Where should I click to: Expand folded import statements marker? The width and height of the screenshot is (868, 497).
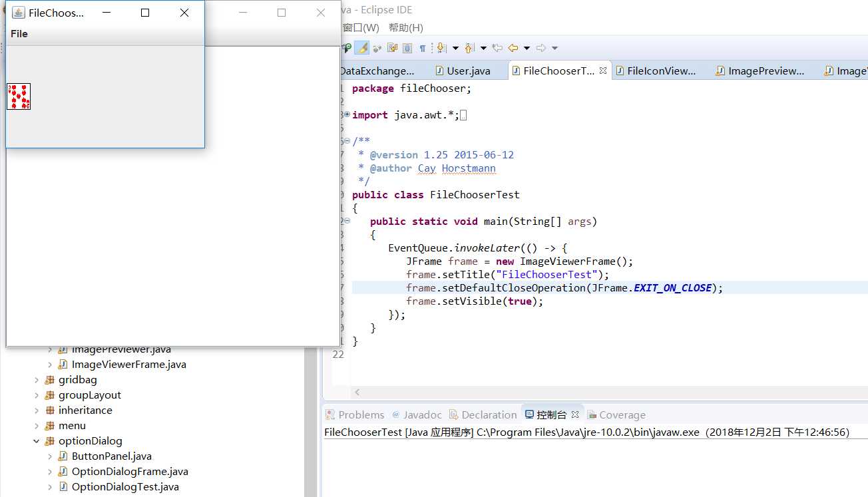(347, 114)
